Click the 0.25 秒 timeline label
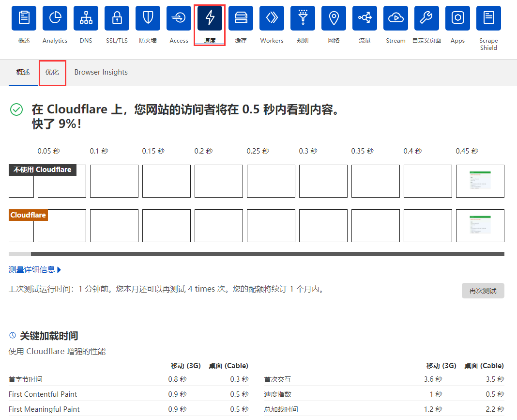Viewport: 517px width, 420px height. [258, 151]
